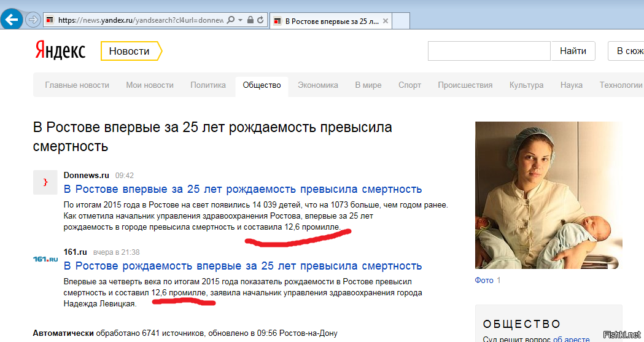Click the site favicon in address bar
Viewport: 644px width, 342px height.
50,20
